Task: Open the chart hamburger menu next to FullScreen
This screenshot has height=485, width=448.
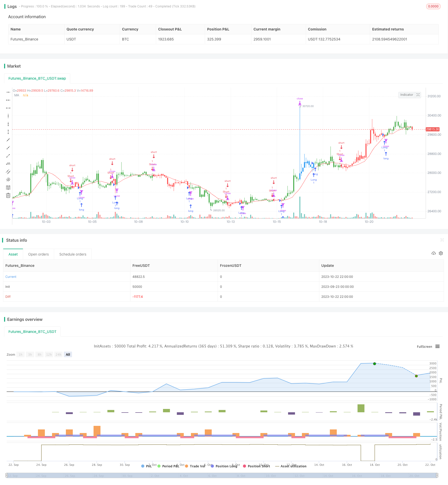Action: tap(437, 346)
